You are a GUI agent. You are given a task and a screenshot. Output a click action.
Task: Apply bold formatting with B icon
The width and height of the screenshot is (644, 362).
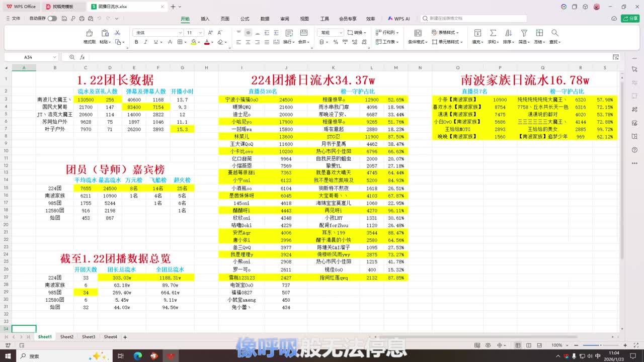136,42
